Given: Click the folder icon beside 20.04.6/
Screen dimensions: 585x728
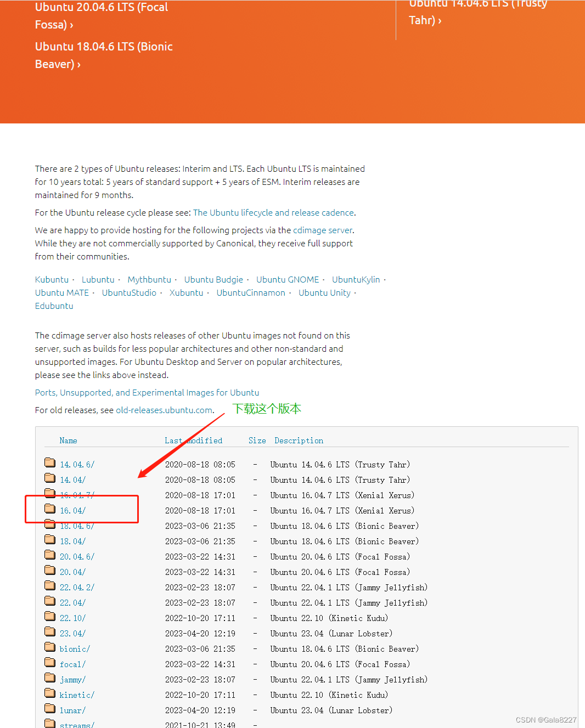Looking at the screenshot, I should [50, 554].
